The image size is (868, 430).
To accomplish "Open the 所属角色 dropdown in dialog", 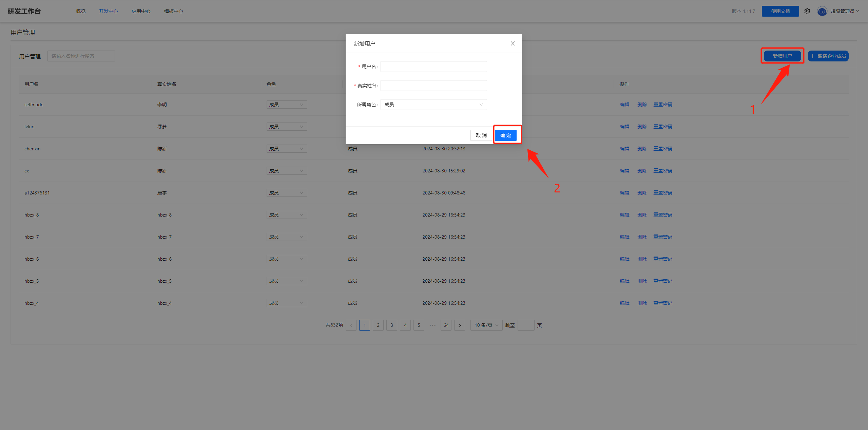I will click(433, 105).
